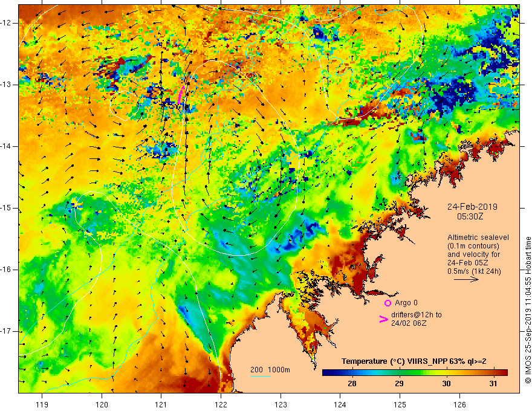532x411 pixels.
Task: Click the 'Altimetric sealevel' legend text
Action: (478, 238)
